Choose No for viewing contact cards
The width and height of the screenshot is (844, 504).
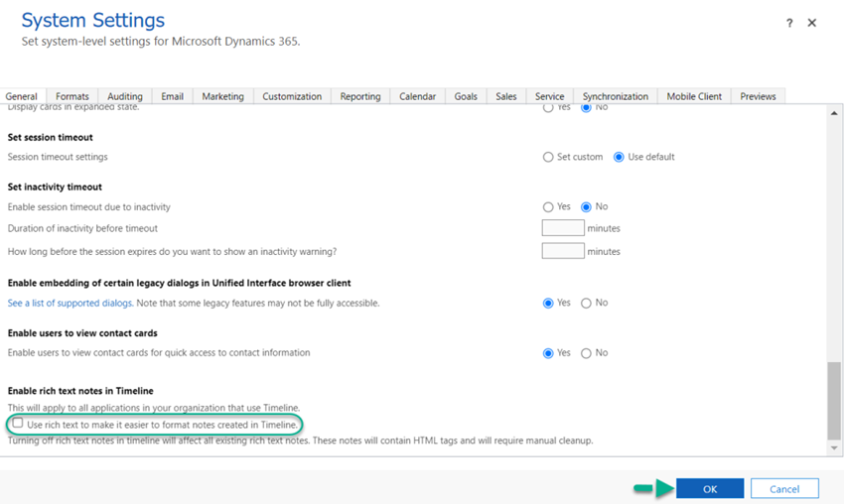click(x=586, y=353)
